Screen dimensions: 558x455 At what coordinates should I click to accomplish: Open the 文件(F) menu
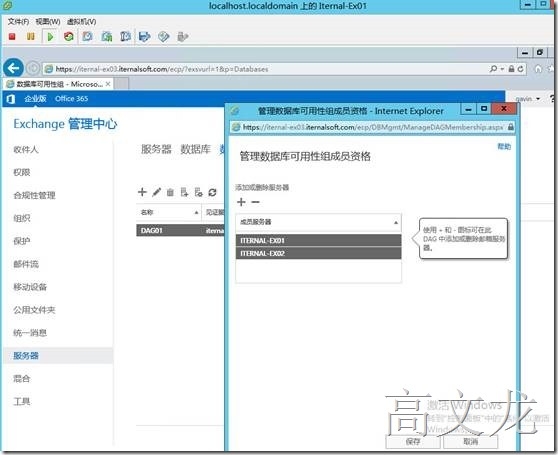click(x=18, y=22)
